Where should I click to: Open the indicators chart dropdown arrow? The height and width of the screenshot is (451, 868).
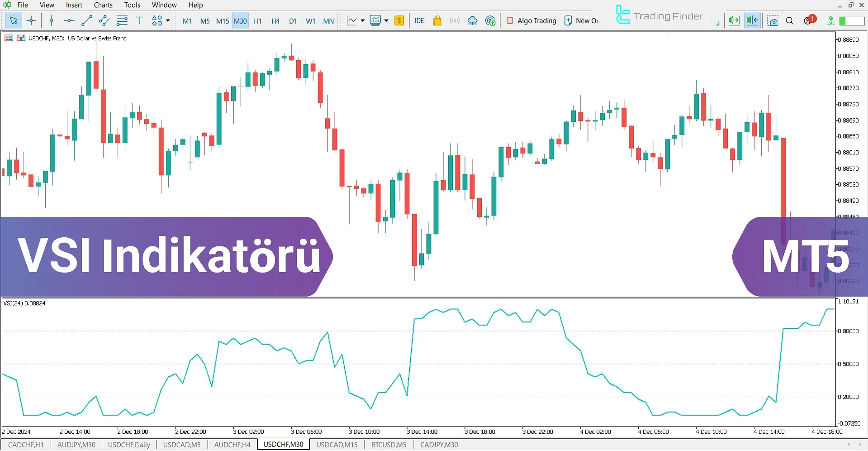coord(386,20)
